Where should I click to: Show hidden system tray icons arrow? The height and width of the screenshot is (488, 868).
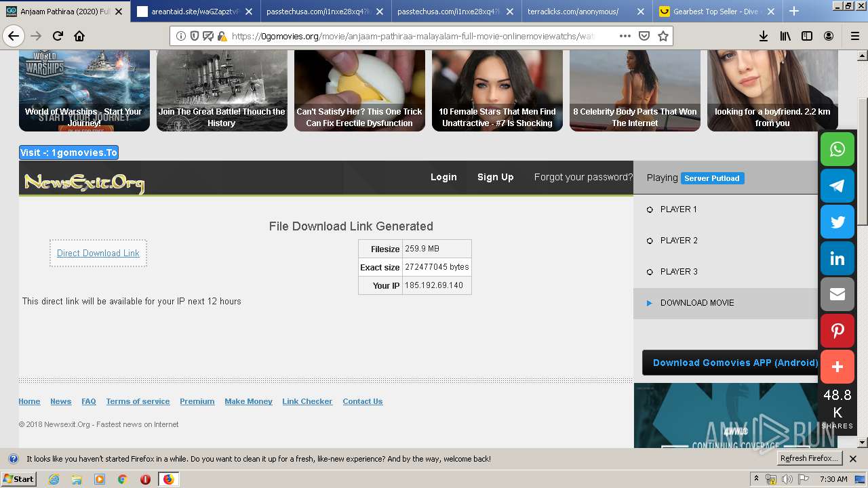pyautogui.click(x=757, y=479)
